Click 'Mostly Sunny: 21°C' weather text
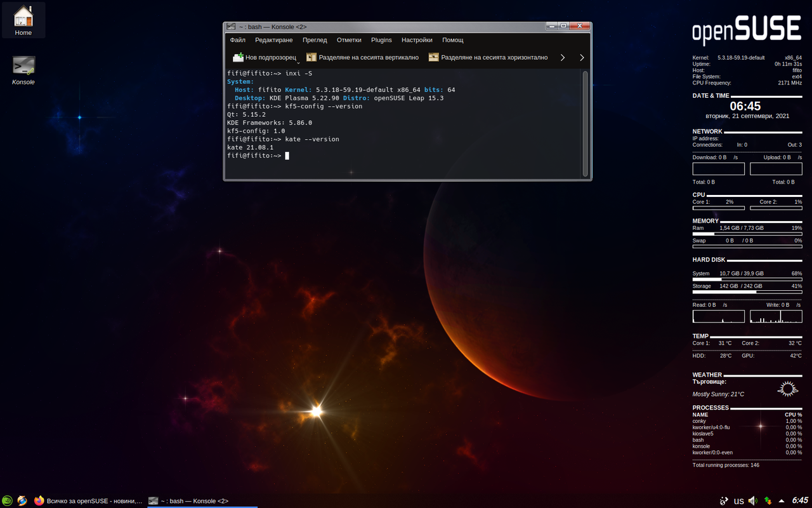This screenshot has height=508, width=812. [x=718, y=394]
